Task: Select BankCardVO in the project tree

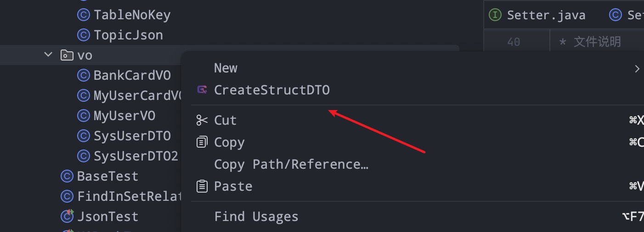Action: pos(132,76)
